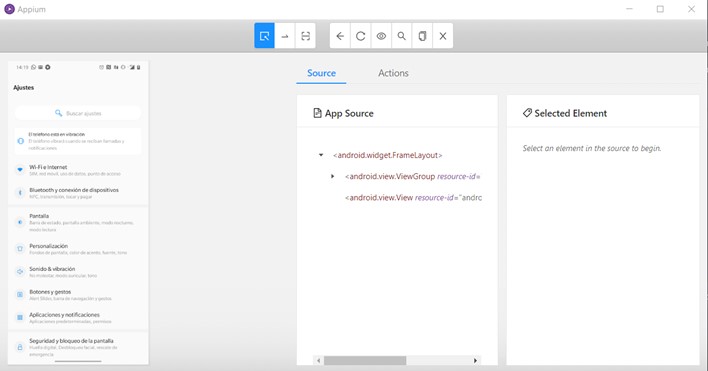Expand the android.view.ViewGroup node
The width and height of the screenshot is (708, 371).
pos(333,176)
